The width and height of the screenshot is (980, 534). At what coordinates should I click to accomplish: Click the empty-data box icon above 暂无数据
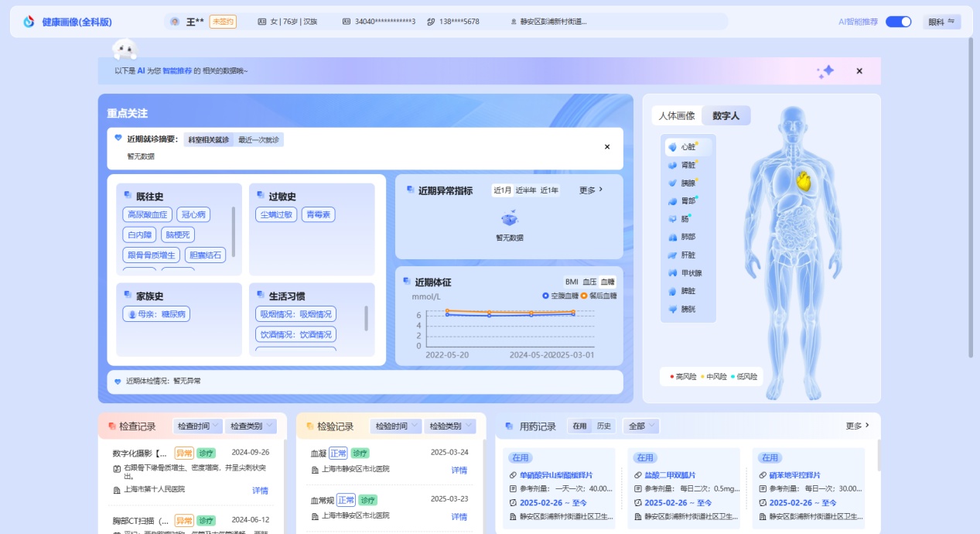point(510,219)
